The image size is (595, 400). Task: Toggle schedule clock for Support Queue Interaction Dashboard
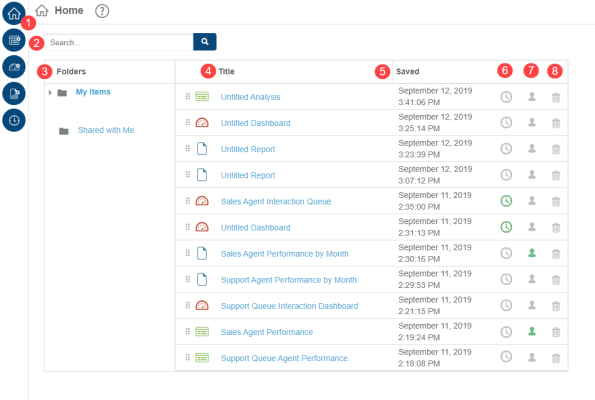pyautogui.click(x=506, y=306)
